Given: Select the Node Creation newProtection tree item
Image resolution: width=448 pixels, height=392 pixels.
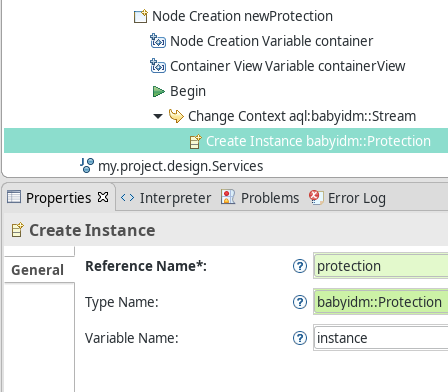Looking at the screenshot, I should tap(243, 16).
